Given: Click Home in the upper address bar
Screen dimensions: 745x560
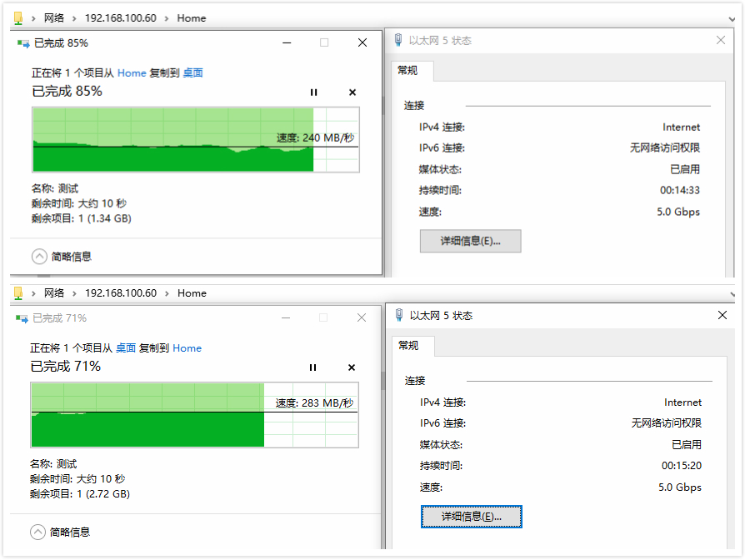Looking at the screenshot, I should click(x=192, y=18).
